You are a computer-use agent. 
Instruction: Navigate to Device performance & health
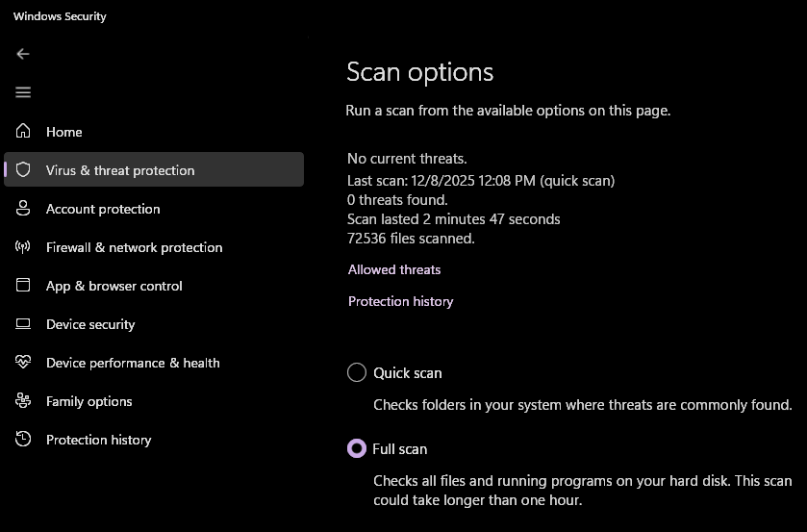point(133,363)
